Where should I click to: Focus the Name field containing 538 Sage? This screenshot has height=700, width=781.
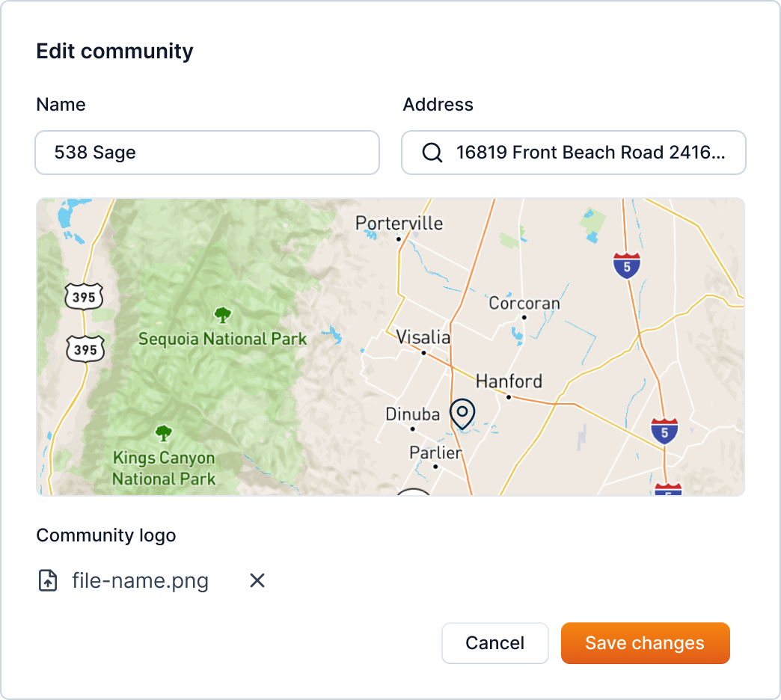(x=207, y=153)
